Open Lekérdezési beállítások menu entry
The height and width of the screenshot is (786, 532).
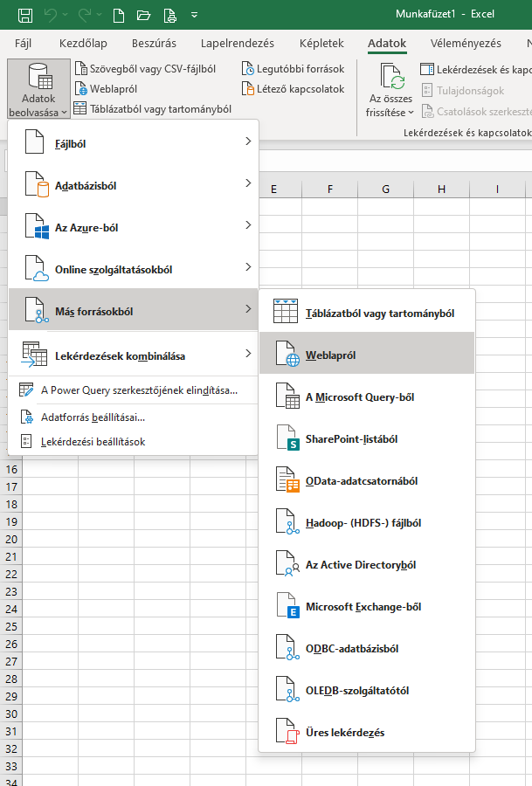(134, 442)
